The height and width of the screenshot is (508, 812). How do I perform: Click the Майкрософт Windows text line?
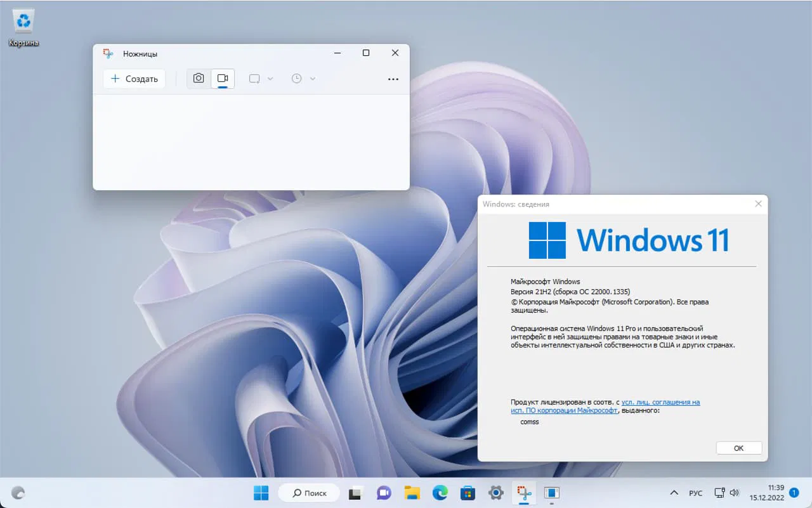[x=546, y=282]
